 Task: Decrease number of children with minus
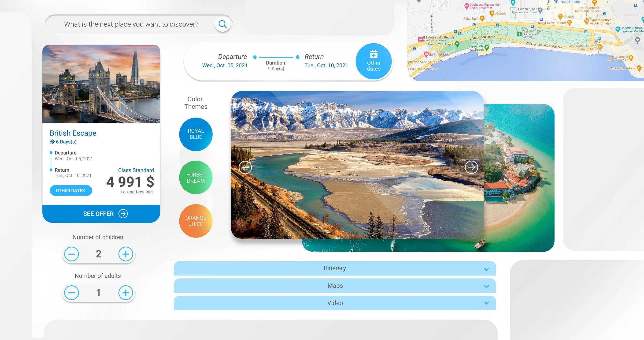click(x=71, y=254)
